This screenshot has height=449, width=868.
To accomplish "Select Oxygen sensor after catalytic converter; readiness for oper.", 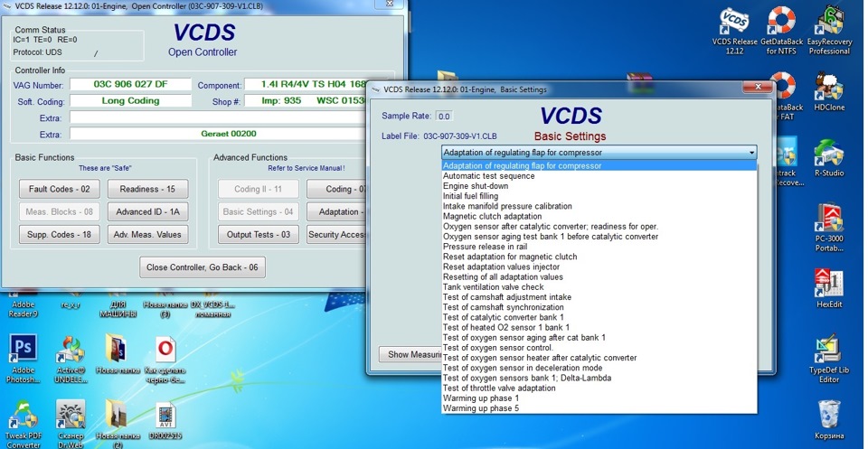I will point(599,226).
